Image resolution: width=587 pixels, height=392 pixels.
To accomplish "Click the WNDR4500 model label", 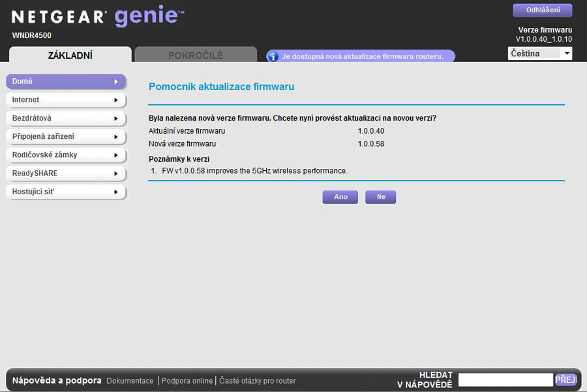I will 32,36.
